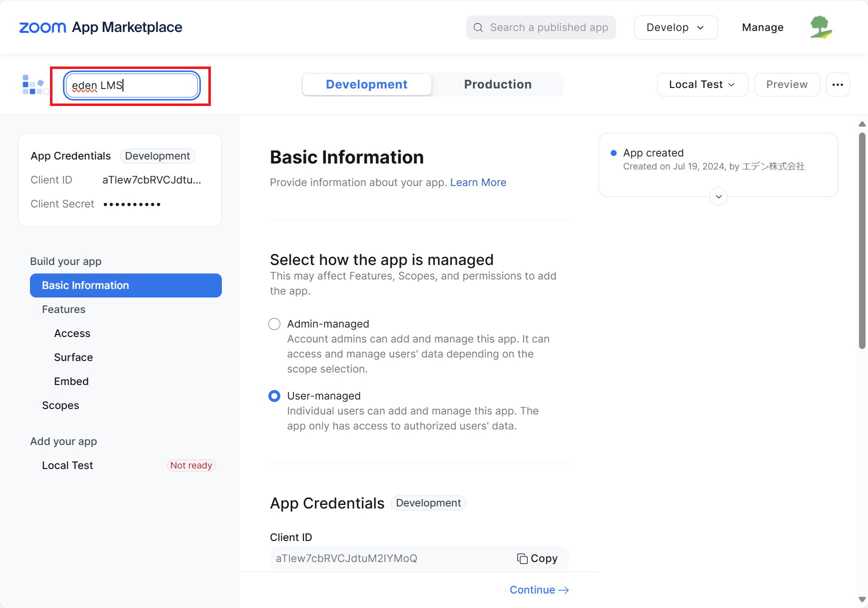Go to Surface in sidebar
The width and height of the screenshot is (868, 608).
pos(73,357)
